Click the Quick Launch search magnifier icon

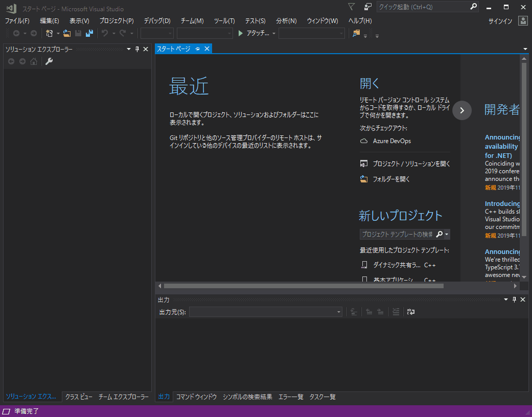pos(474,7)
